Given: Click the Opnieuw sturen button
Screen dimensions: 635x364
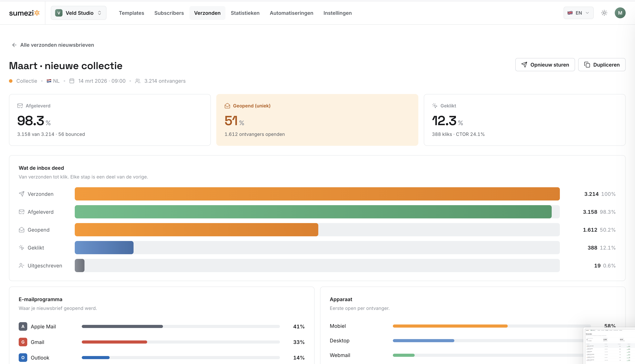Looking at the screenshot, I should pyautogui.click(x=545, y=65).
